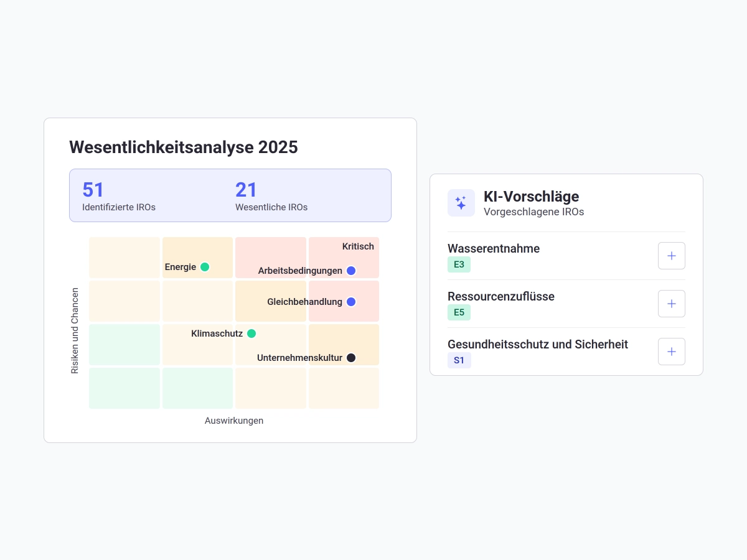Click the E3 tag under Wasserentnahme
Image resolution: width=747 pixels, height=560 pixels.
pyautogui.click(x=459, y=264)
